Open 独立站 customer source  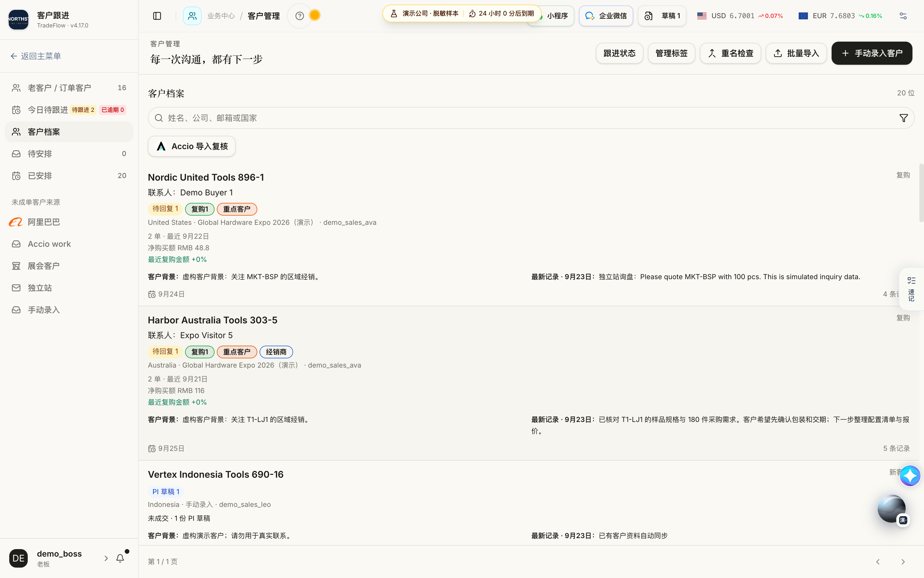pyautogui.click(x=69, y=288)
